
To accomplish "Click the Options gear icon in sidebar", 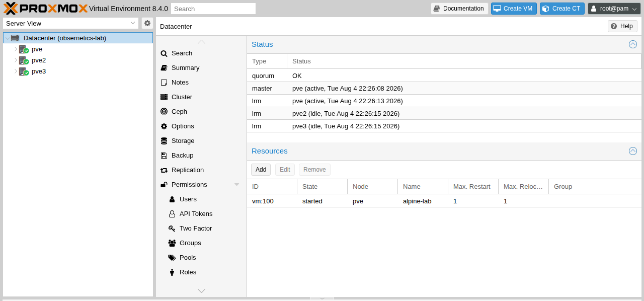I will click(164, 126).
